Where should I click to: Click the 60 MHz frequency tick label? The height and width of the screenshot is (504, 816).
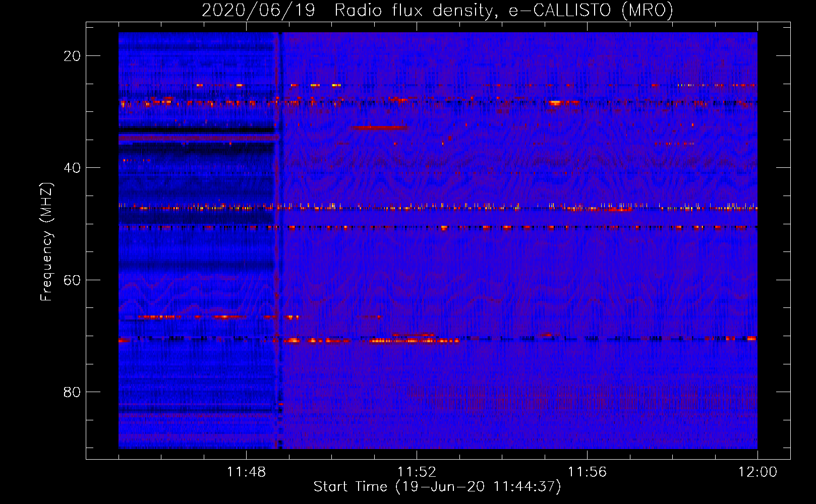72,280
